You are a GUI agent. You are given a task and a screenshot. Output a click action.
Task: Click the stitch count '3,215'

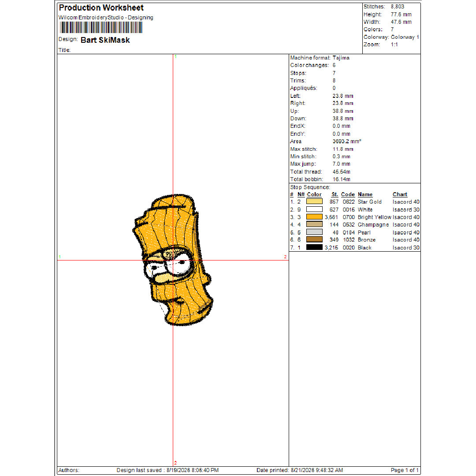tap(331, 248)
